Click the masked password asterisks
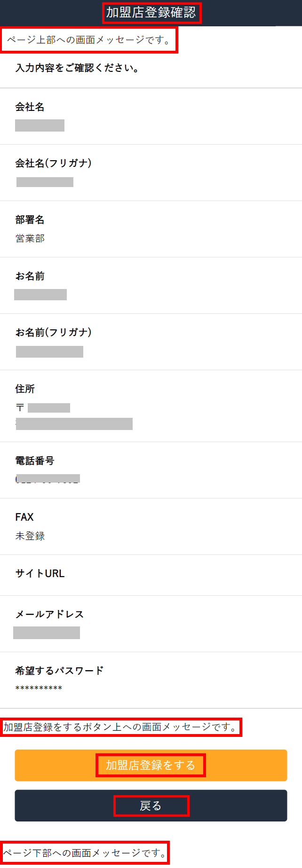The width and height of the screenshot is (302, 868). pyautogui.click(x=39, y=688)
